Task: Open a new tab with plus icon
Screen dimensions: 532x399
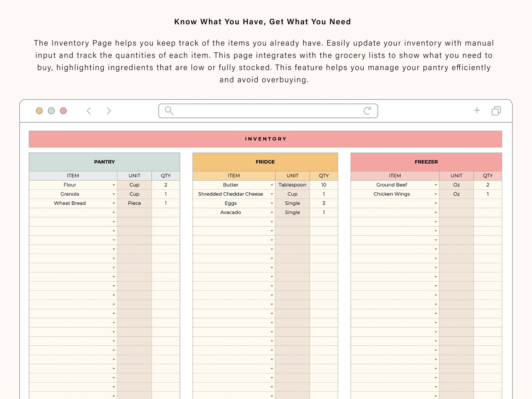Action: 477,110
